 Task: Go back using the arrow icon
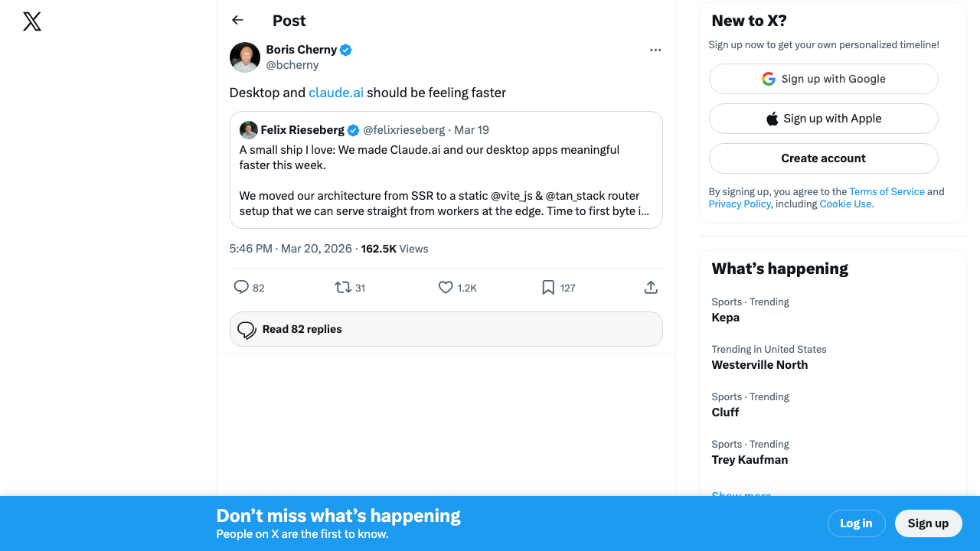click(237, 21)
